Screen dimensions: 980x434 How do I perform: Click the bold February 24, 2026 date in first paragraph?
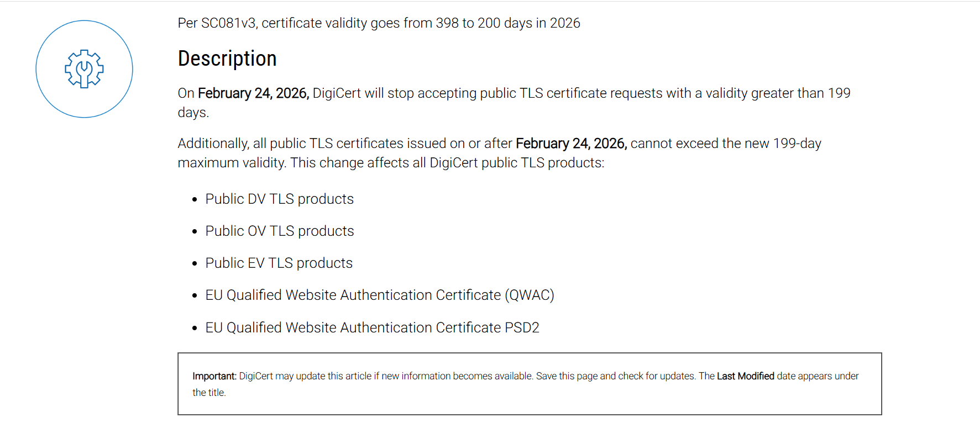pos(253,93)
